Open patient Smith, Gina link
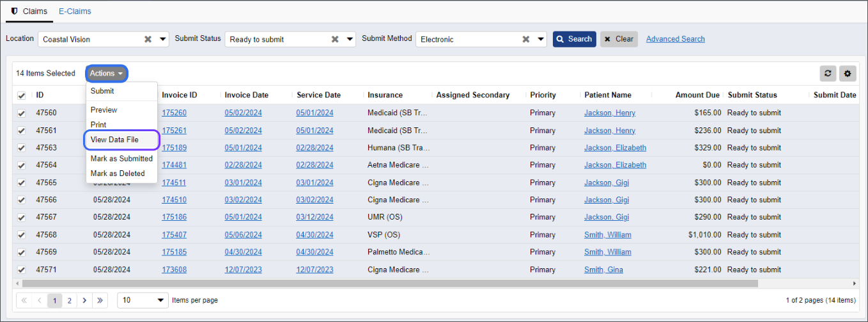The width and height of the screenshot is (868, 322). [x=603, y=270]
